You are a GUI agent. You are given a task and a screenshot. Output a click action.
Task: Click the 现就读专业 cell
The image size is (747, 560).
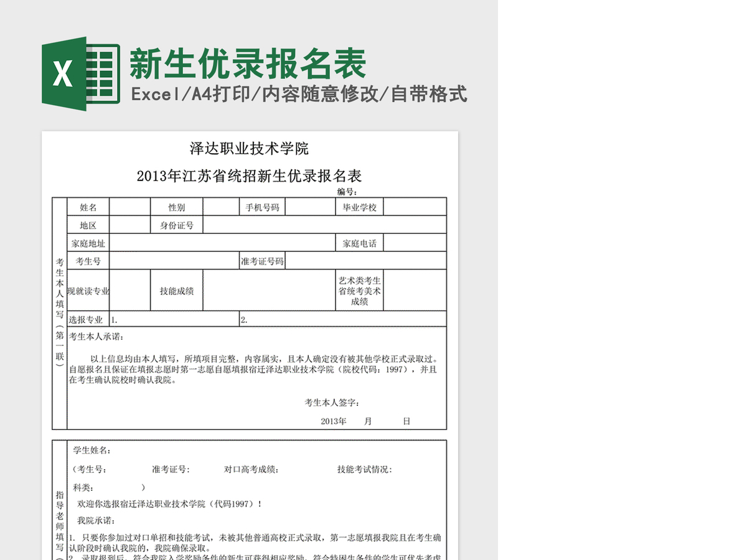click(88, 291)
